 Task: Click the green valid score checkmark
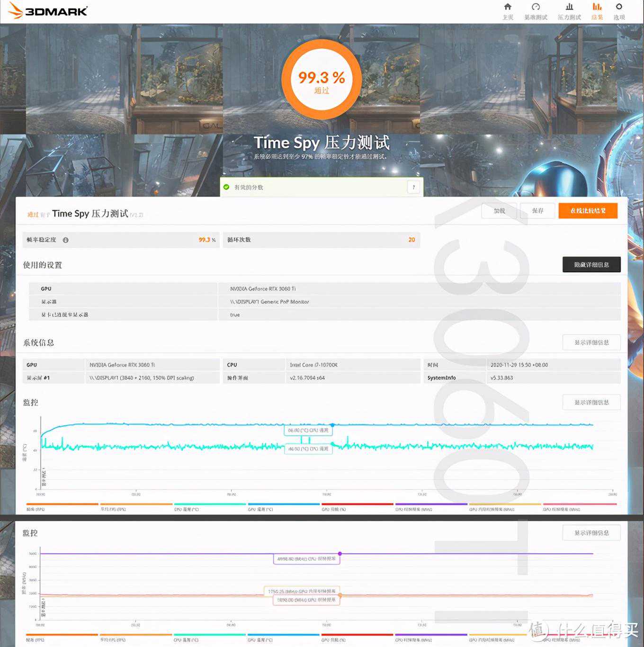click(x=226, y=187)
